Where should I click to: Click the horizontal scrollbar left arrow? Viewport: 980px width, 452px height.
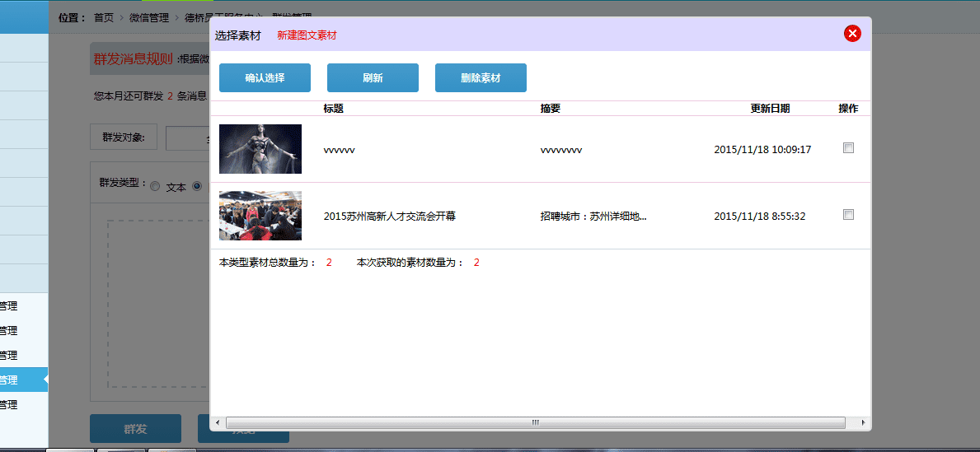coord(218,422)
